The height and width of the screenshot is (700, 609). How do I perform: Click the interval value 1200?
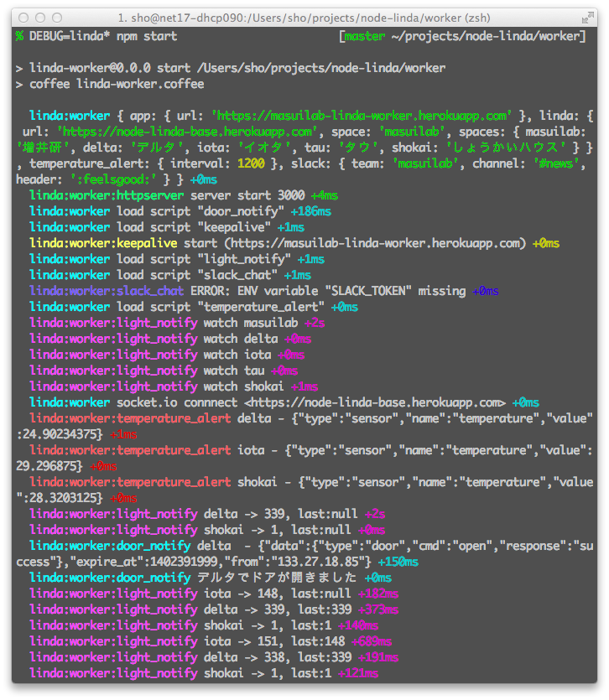click(251, 163)
